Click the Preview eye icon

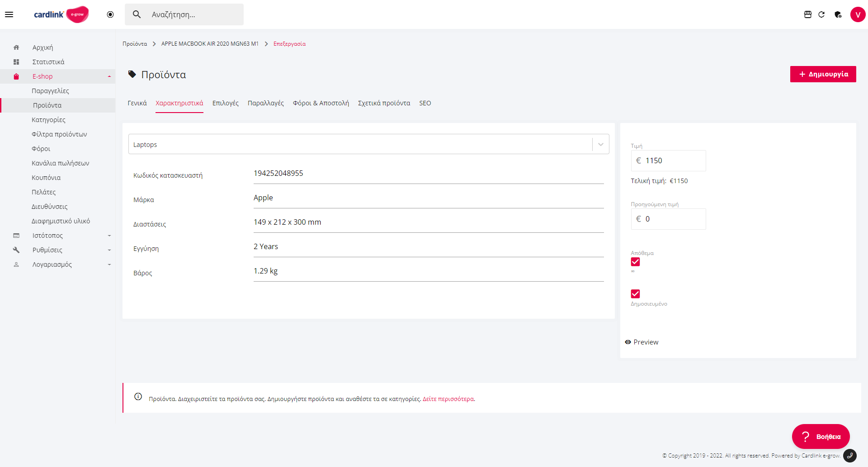pos(628,342)
